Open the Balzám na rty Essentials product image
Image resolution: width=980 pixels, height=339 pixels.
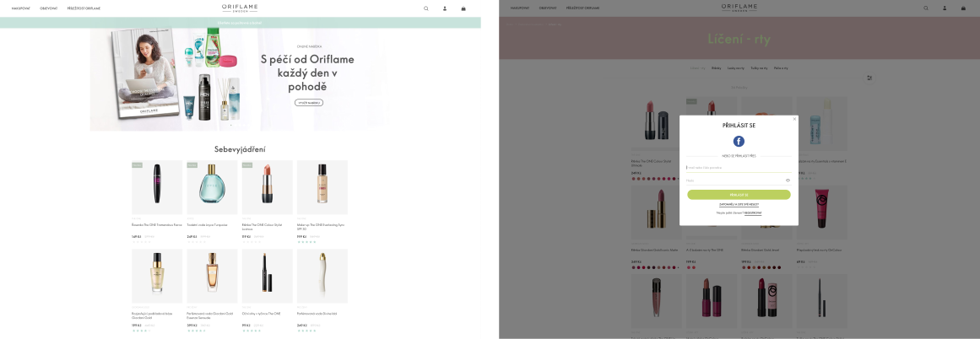click(821, 124)
